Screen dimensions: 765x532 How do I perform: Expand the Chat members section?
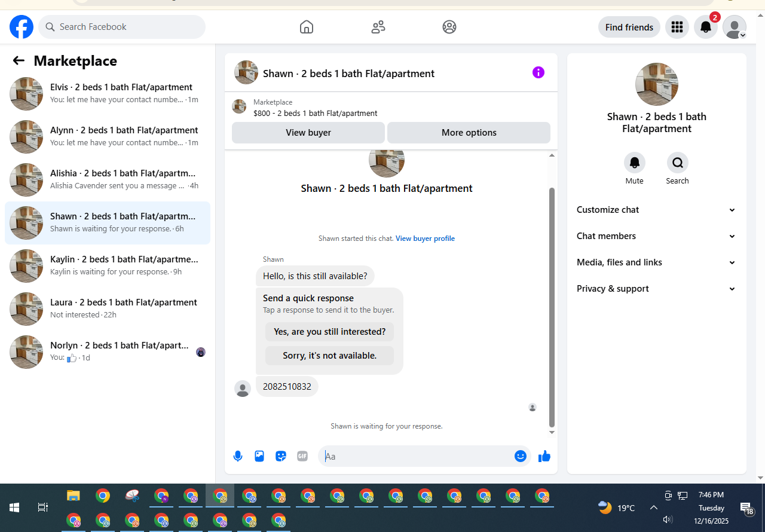point(657,236)
